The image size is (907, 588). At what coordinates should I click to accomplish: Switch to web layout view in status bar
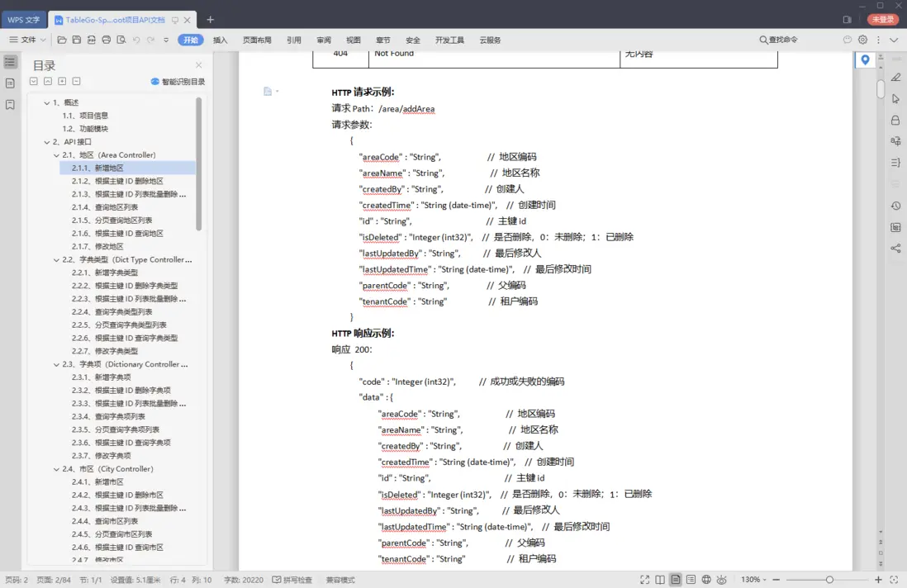click(706, 580)
